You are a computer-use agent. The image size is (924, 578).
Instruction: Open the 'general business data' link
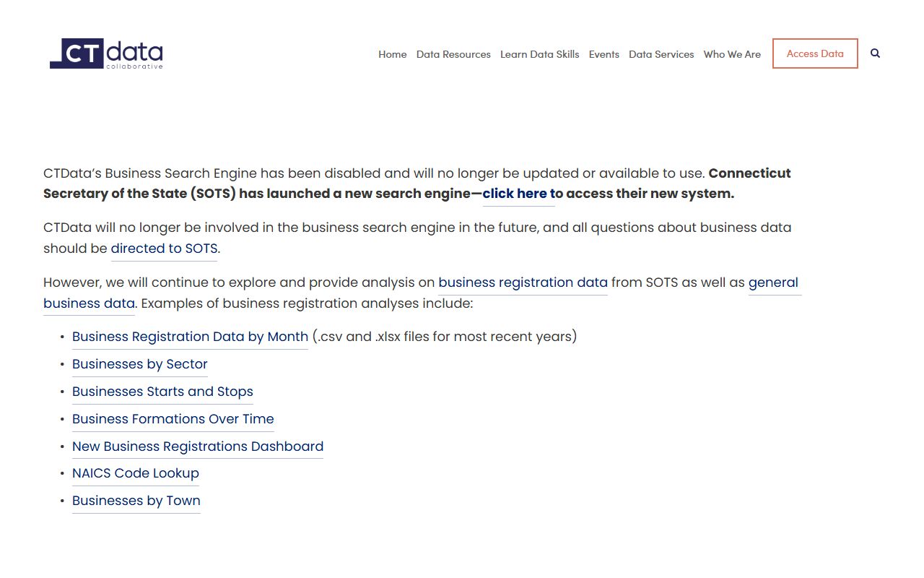(x=773, y=282)
